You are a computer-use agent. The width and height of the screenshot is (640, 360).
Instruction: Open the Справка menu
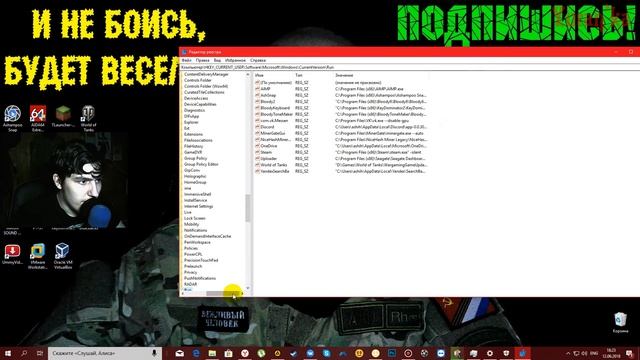(258, 60)
